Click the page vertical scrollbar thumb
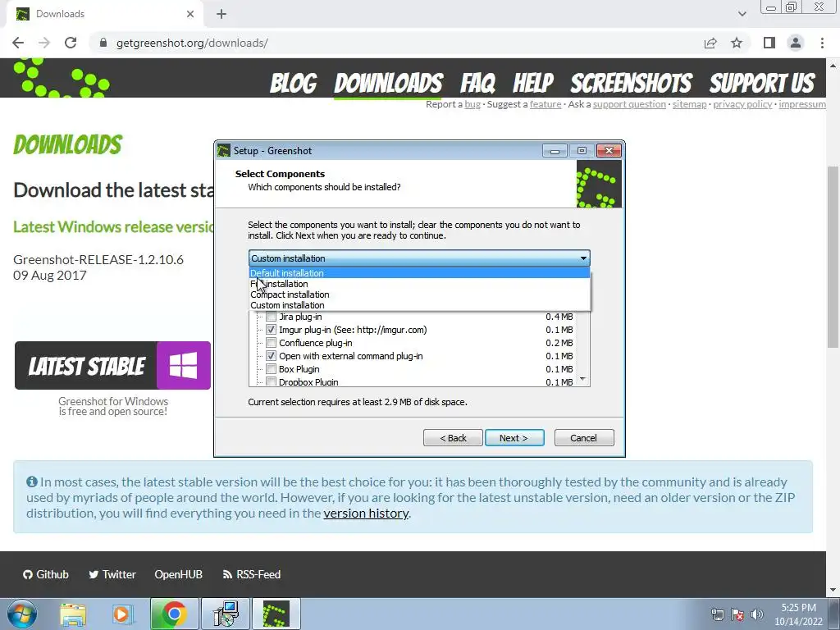 click(833, 257)
